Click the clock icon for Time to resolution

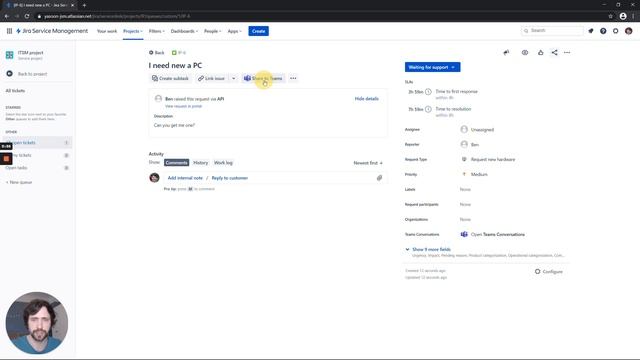coord(428,109)
